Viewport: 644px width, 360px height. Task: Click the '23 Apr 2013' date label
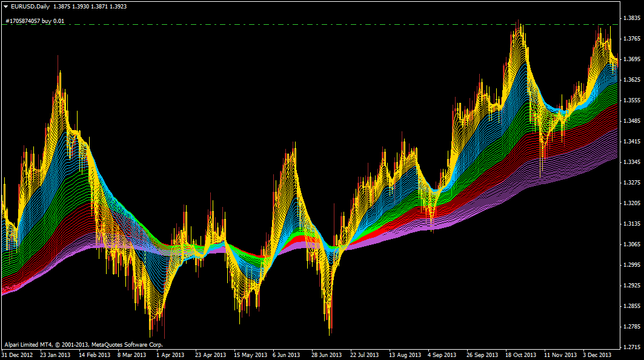pos(210,355)
